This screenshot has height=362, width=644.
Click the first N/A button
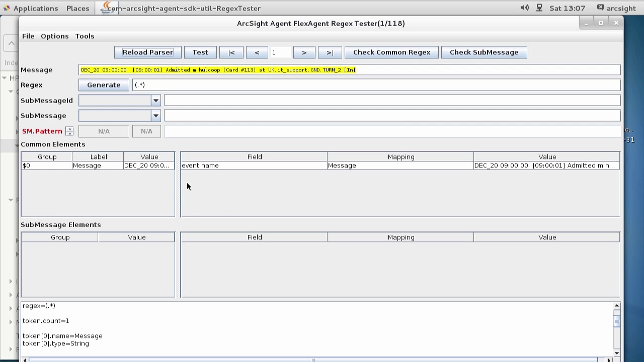104,131
